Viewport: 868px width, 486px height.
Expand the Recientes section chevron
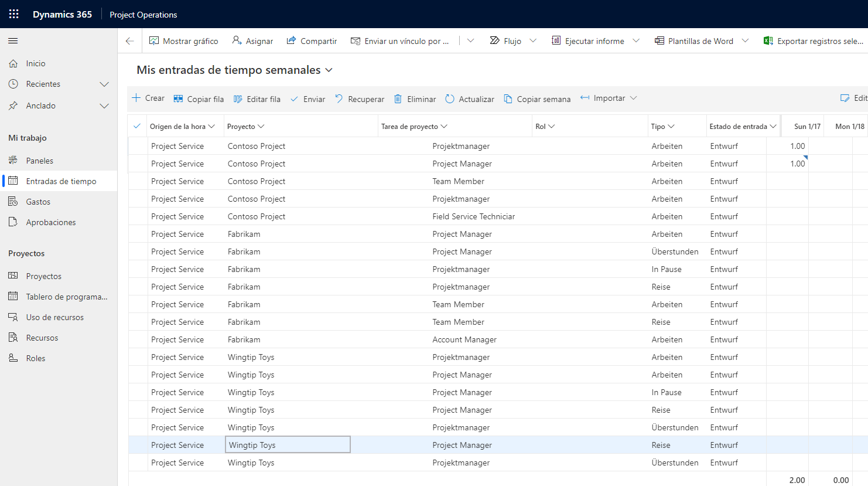coord(104,84)
